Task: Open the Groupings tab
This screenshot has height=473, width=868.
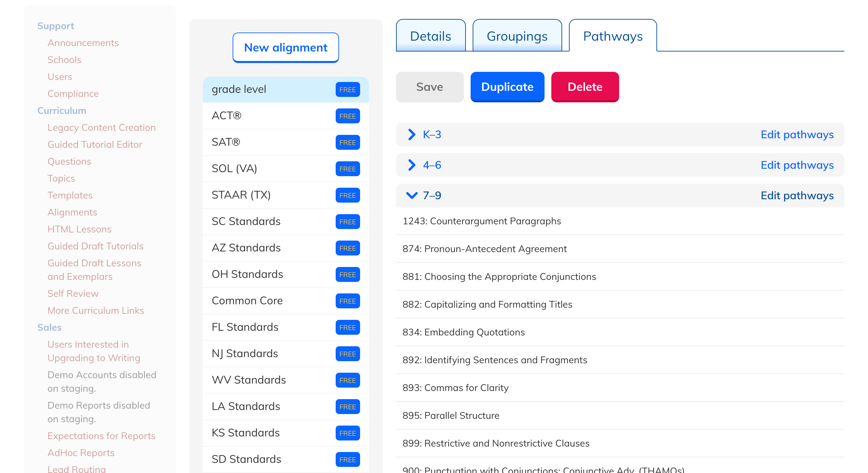Action: 517,36
